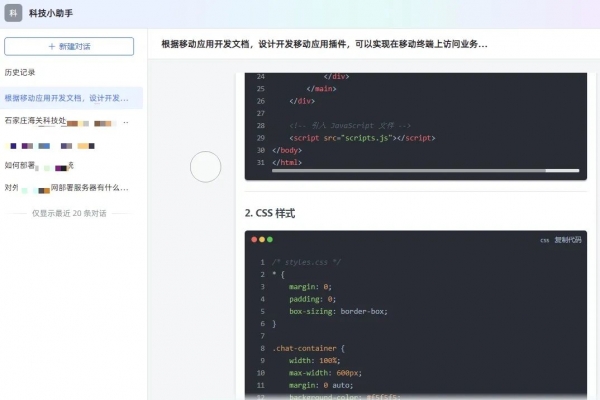Click the round avatar circle beside the code block
The width and height of the screenshot is (600, 400).
pos(205,167)
